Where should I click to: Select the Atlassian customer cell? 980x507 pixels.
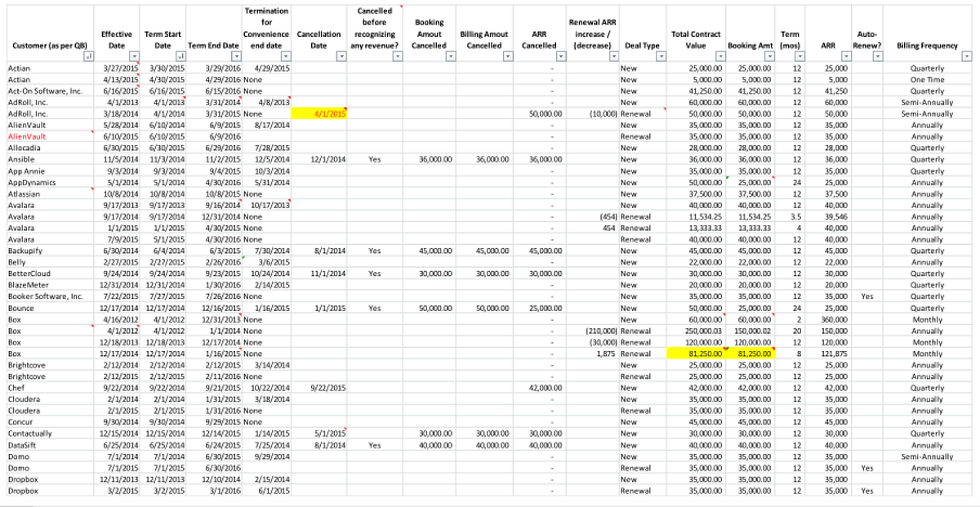pos(50,194)
